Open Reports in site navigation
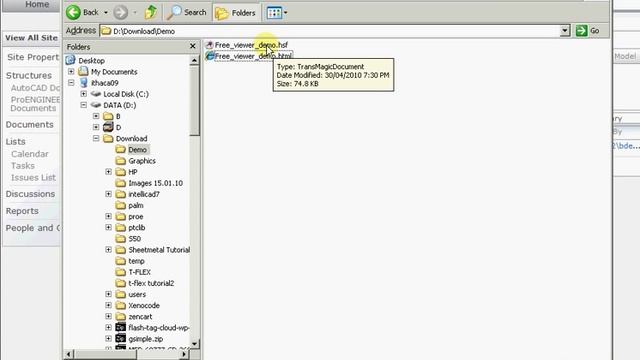This screenshot has width=640, height=360. tap(22, 211)
